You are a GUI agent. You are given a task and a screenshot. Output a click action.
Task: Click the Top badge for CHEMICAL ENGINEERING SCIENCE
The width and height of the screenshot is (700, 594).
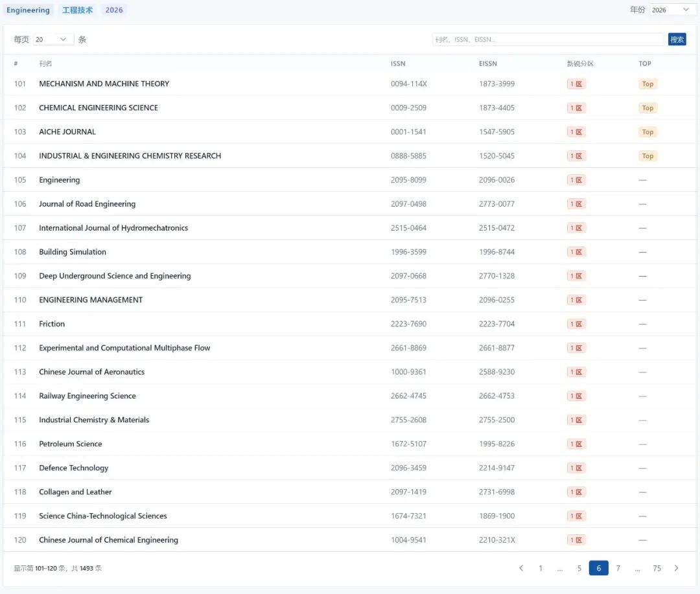coord(647,108)
